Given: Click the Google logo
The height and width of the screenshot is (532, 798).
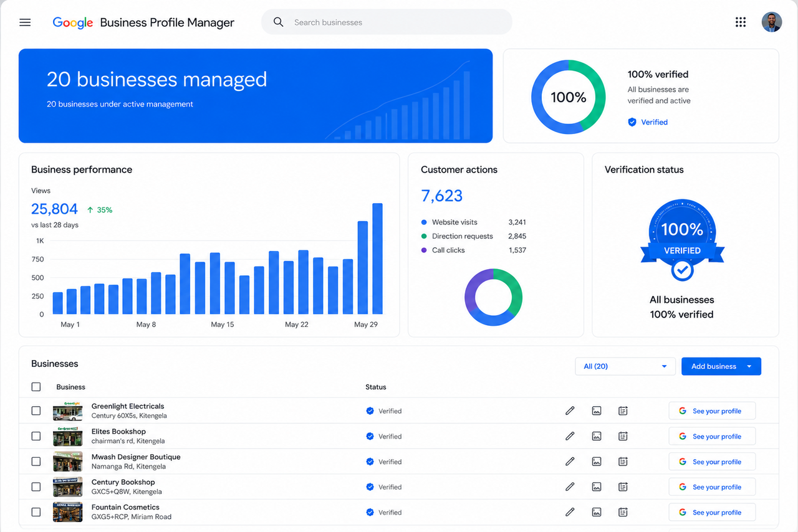Looking at the screenshot, I should 73,22.
